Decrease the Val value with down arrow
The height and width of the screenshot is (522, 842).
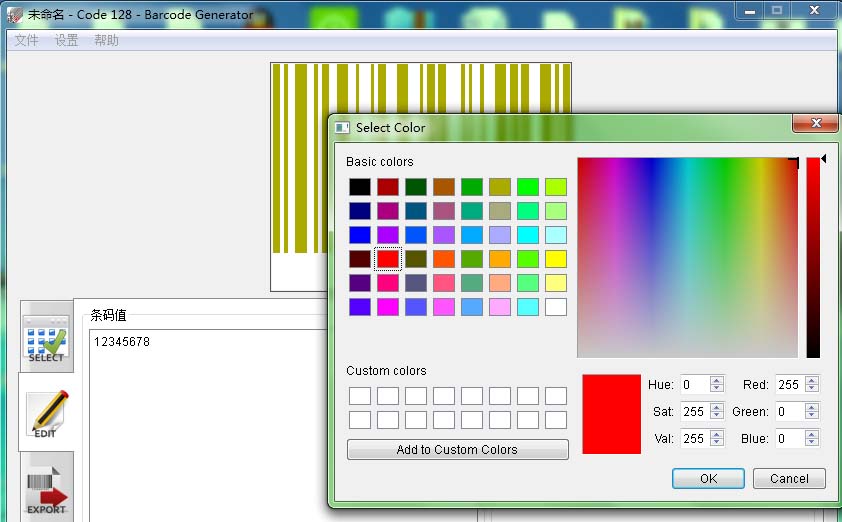(x=716, y=443)
